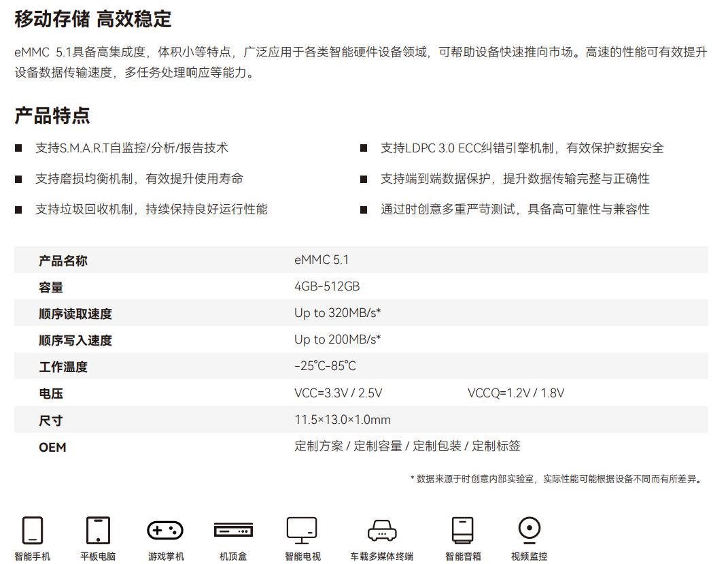Click the smart TV icon above 智能电视
728x564 pixels.
(302, 530)
